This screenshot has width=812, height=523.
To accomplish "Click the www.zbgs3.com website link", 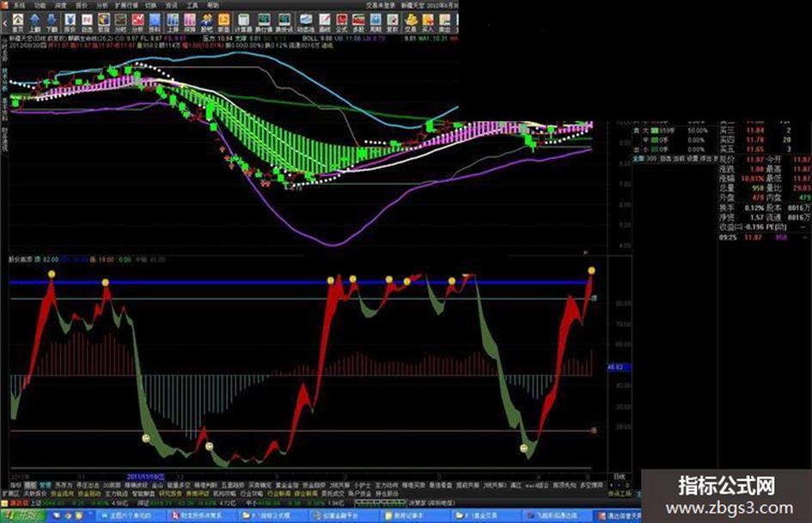I will (x=730, y=508).
